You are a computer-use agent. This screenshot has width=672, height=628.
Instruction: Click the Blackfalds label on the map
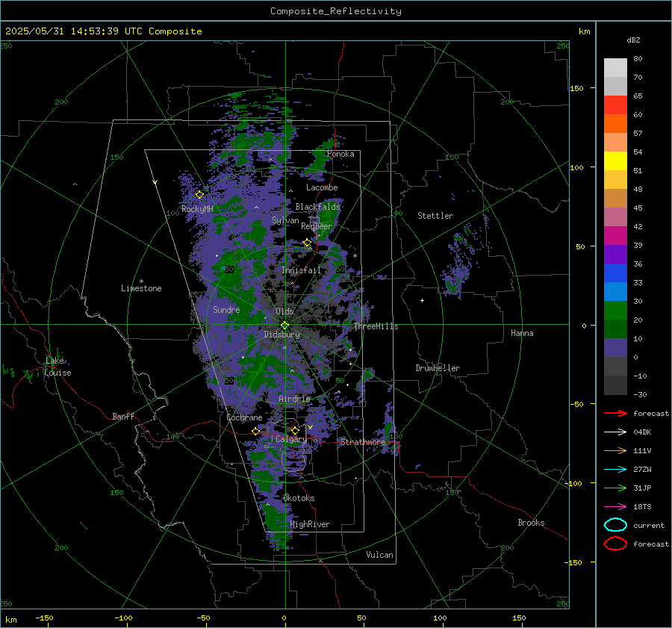317,207
